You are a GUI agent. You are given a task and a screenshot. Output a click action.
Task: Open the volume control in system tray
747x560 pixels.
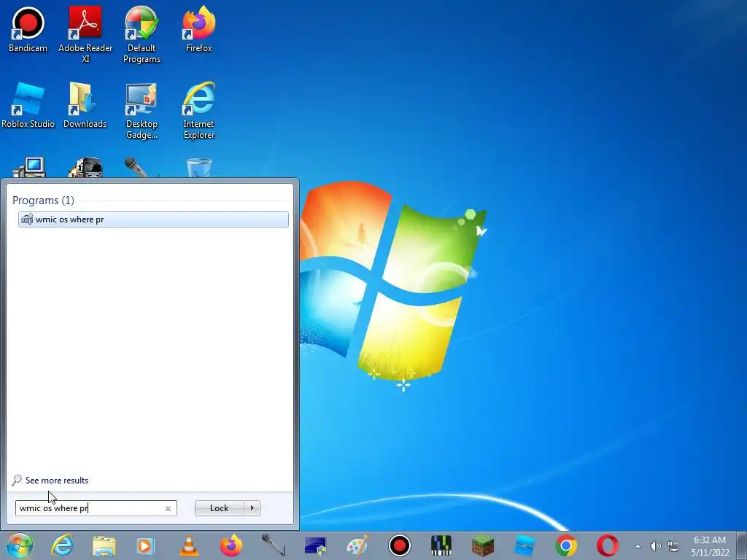point(656,546)
